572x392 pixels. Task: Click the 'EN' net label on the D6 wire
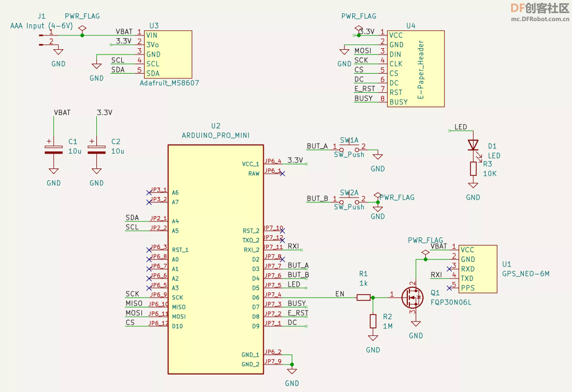pyautogui.click(x=339, y=294)
